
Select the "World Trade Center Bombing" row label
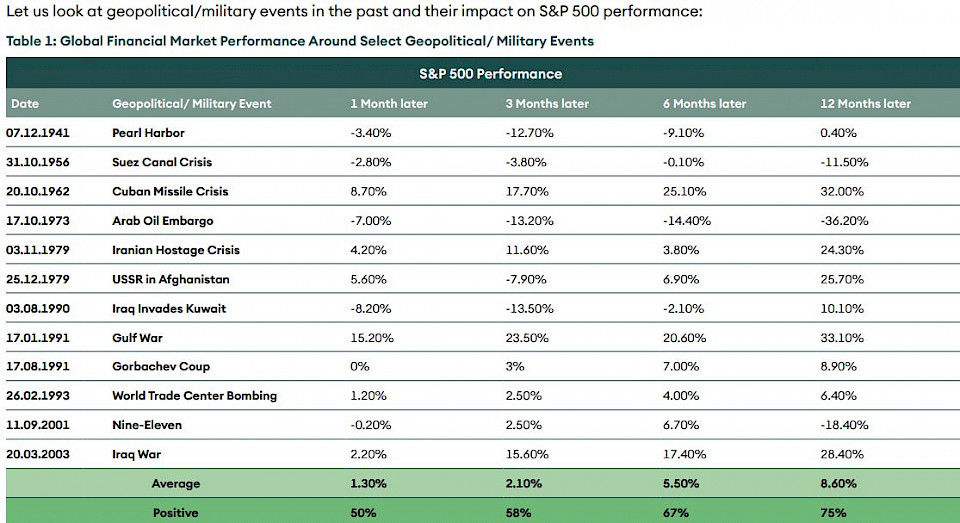194,396
